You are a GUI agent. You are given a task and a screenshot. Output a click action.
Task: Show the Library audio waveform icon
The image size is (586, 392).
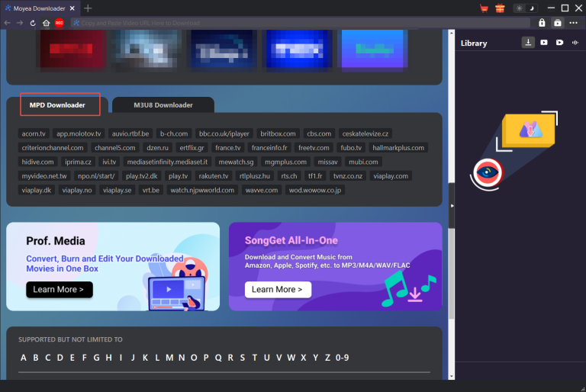575,43
